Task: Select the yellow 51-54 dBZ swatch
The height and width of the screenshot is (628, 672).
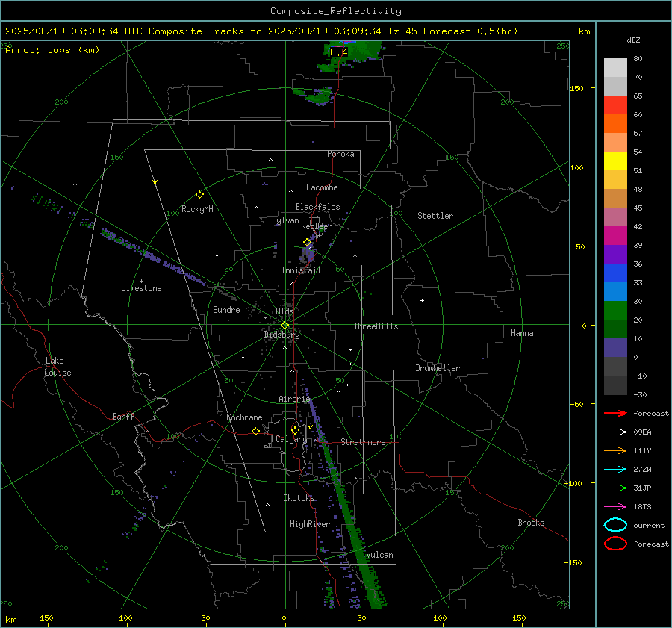Action: [615, 161]
